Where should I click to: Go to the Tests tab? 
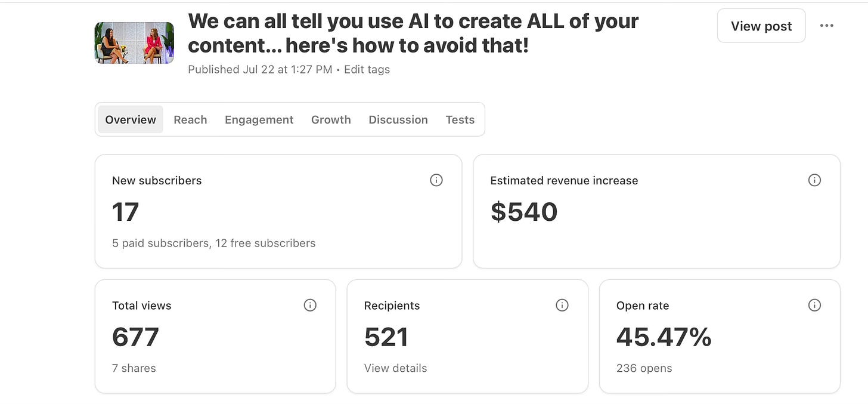[460, 119]
